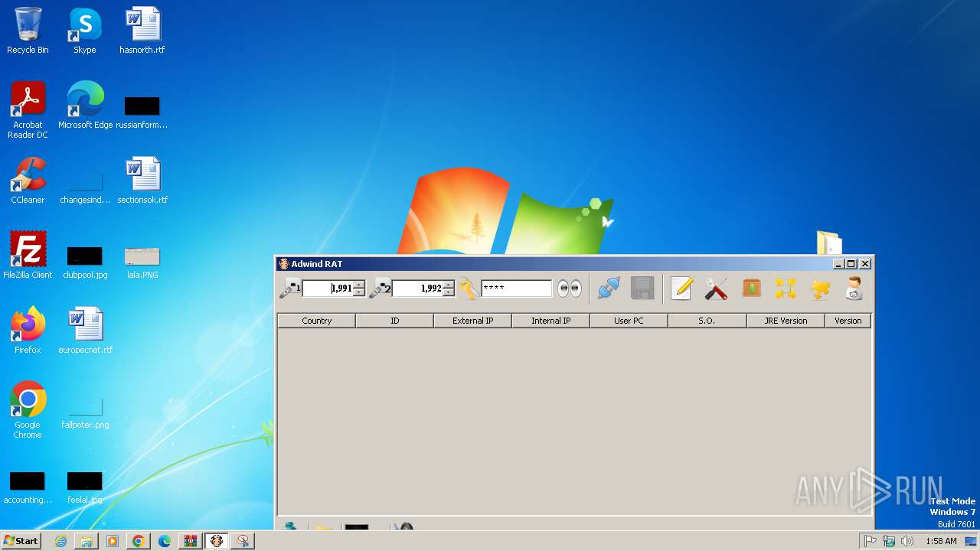Screen dimensions: 980x551
Task: Sort by the S.O. column header
Action: point(707,321)
